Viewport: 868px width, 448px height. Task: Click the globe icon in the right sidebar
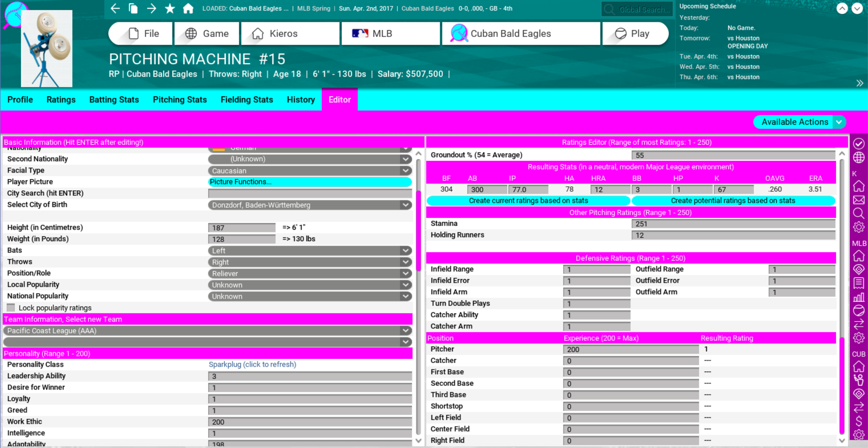[859, 158]
